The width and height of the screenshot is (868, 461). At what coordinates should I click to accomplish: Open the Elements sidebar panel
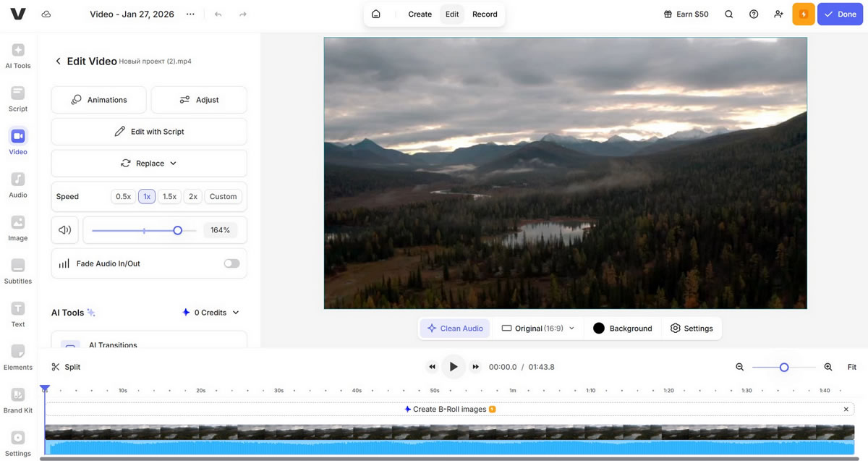(18, 358)
